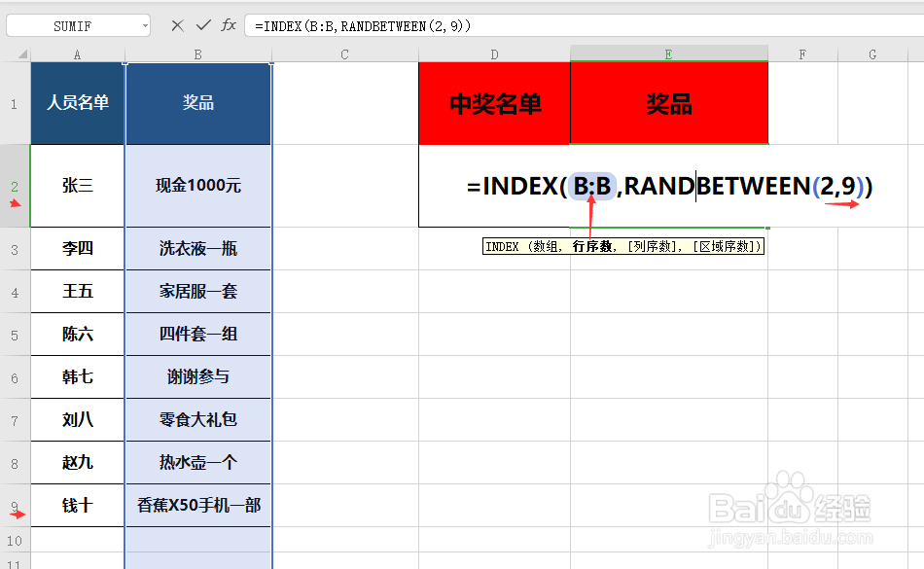This screenshot has height=569, width=924.
Task: Click the red 奖品 header cell in column E
Action: pos(669,103)
